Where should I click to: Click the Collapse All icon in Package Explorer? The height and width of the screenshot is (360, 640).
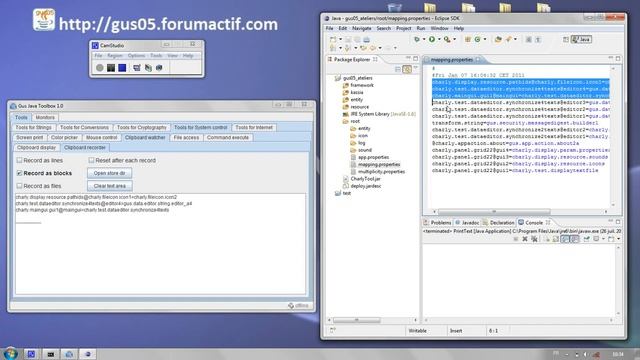click(398, 69)
